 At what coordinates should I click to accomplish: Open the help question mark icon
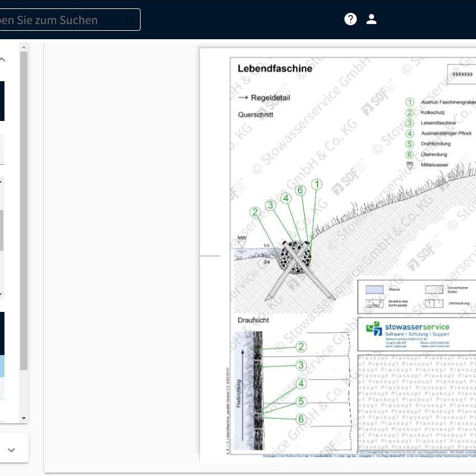pyautogui.click(x=351, y=20)
